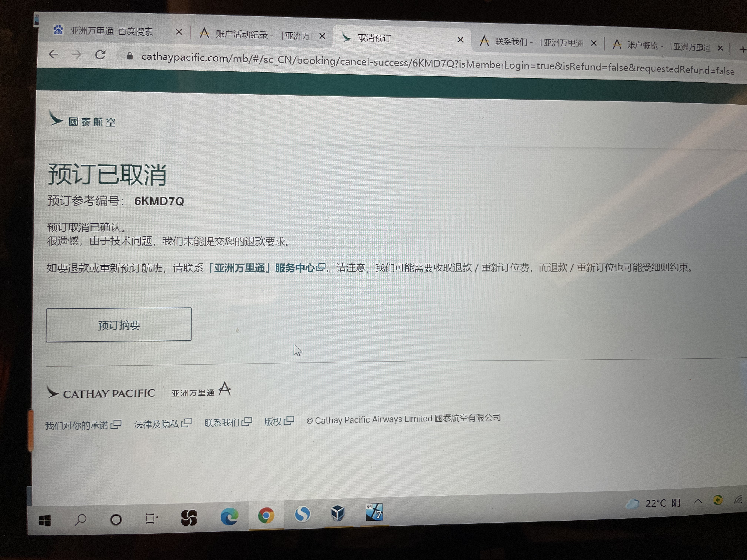Open Task View on taskbar
The height and width of the screenshot is (560, 747).
coord(152,518)
